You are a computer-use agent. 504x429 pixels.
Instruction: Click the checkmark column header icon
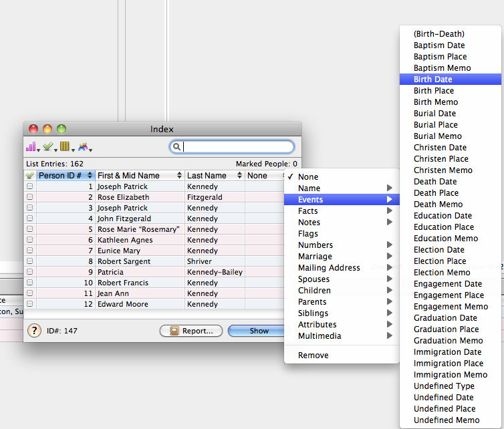coord(29,176)
